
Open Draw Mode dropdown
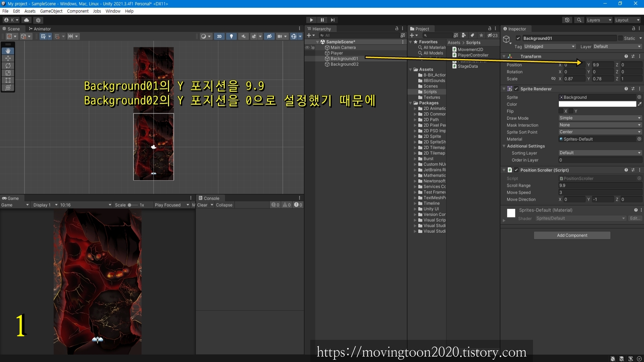click(x=600, y=118)
